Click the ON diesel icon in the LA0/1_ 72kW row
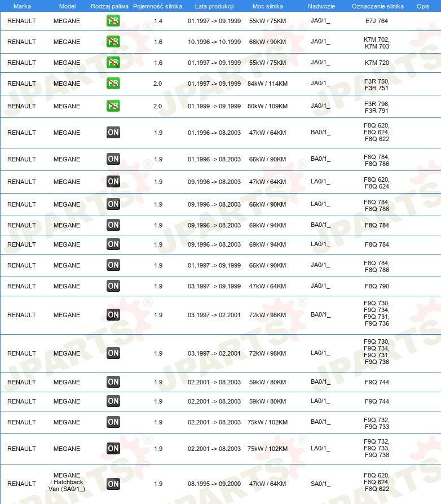 tap(113, 353)
